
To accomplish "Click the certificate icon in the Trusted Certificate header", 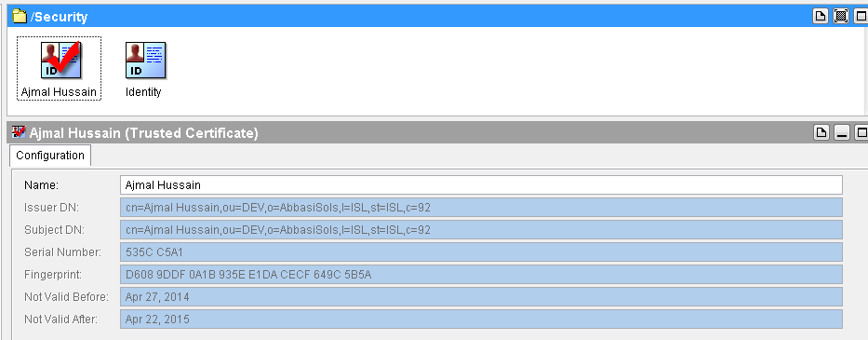I will tap(19, 132).
